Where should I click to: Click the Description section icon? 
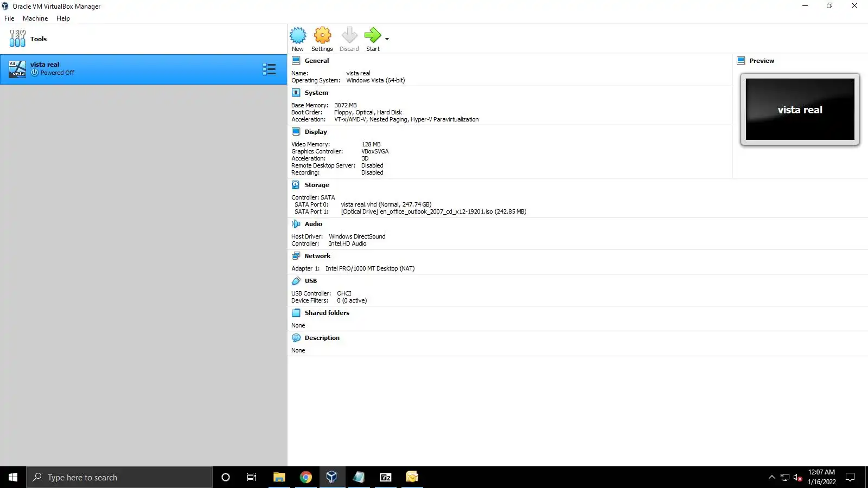(x=296, y=338)
